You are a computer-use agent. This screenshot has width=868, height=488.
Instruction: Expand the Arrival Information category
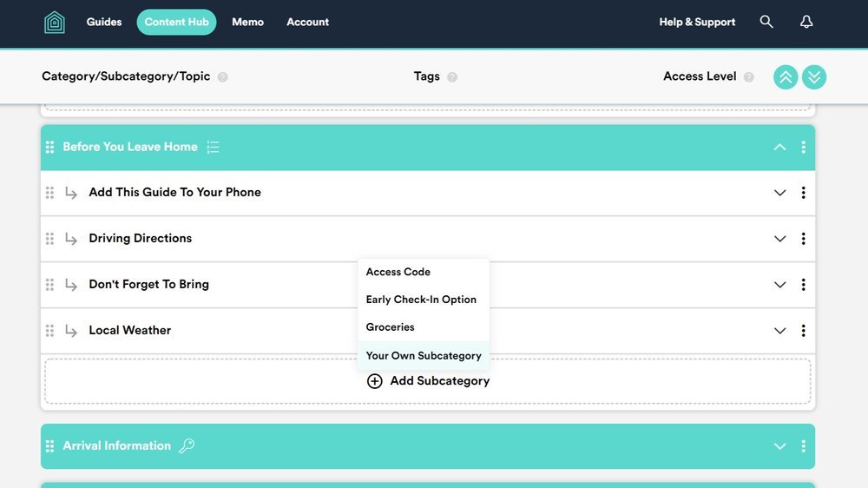point(779,446)
